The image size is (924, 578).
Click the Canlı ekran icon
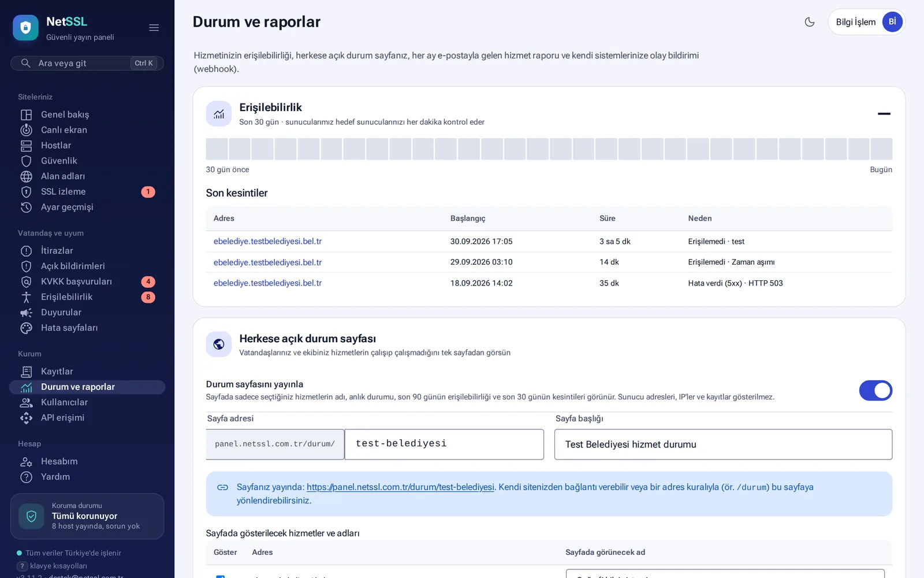click(x=27, y=130)
